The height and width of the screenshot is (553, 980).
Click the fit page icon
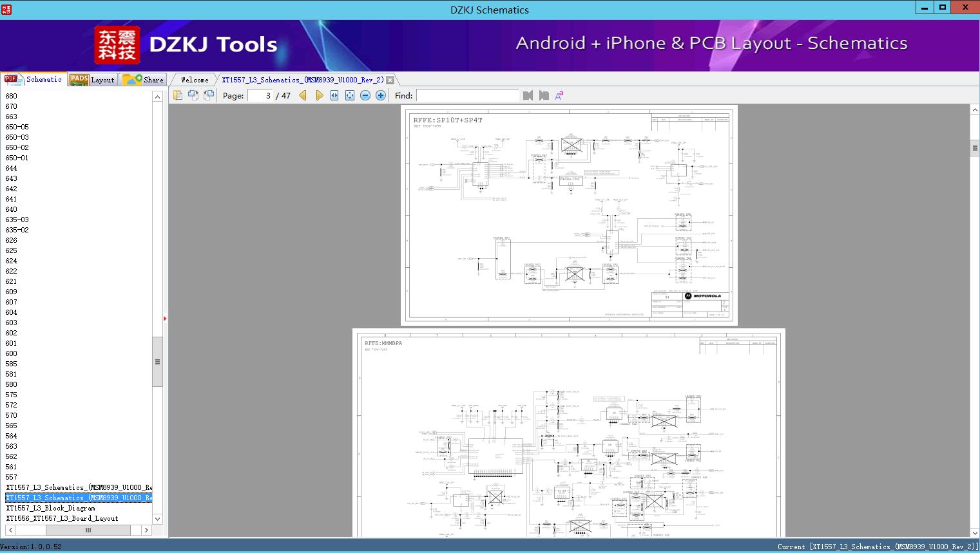click(x=350, y=95)
